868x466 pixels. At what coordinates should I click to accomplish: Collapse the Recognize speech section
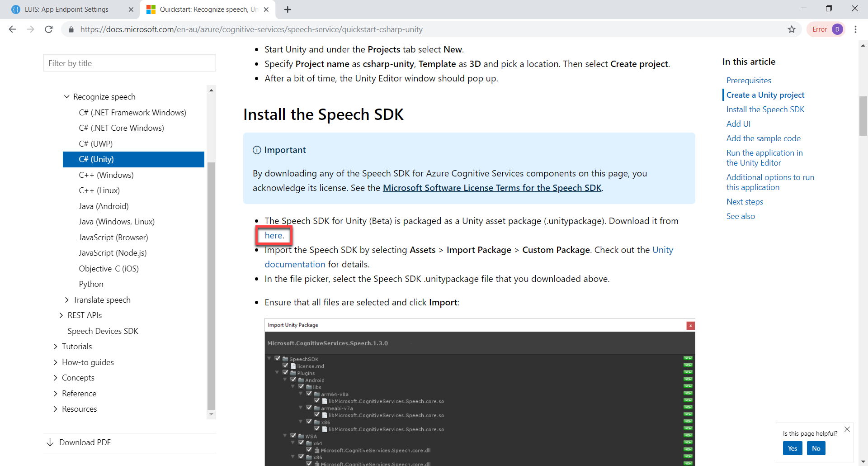point(66,97)
